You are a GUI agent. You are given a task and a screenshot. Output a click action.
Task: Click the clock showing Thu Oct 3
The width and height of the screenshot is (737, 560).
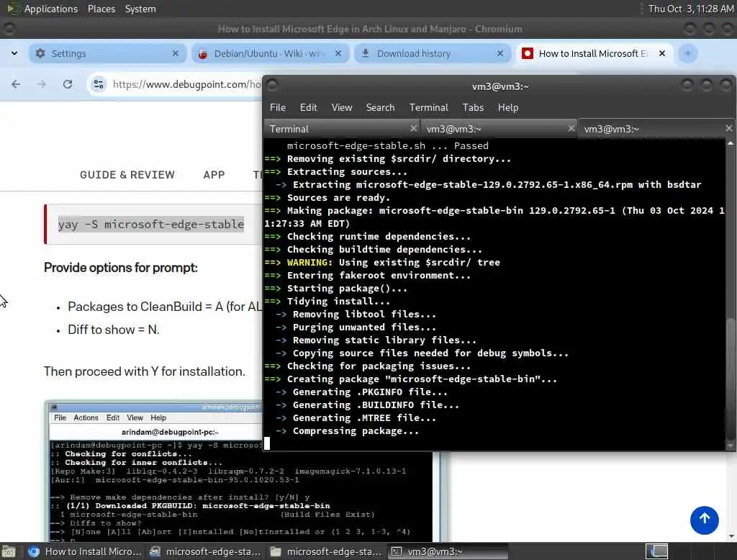coord(690,9)
